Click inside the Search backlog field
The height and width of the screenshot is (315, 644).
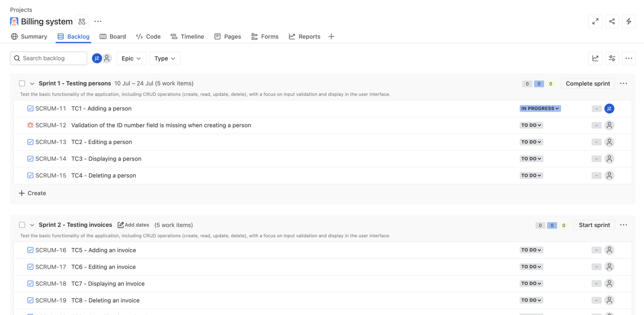point(48,58)
